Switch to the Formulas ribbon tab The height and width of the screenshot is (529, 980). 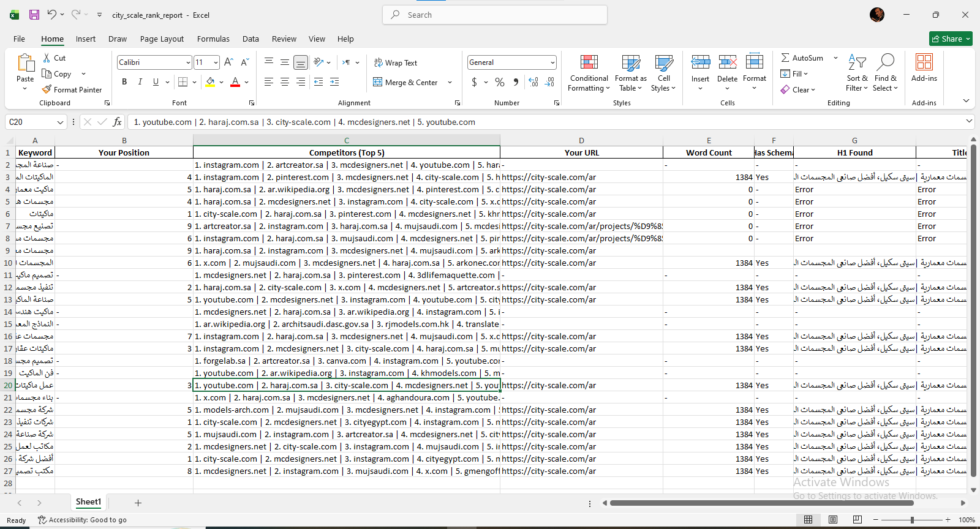[213, 39]
